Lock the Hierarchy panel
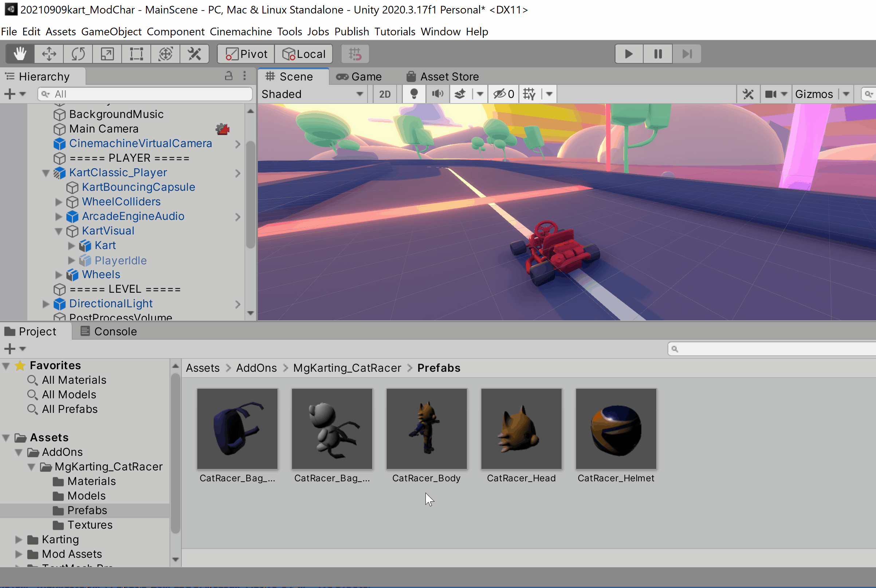 click(228, 76)
